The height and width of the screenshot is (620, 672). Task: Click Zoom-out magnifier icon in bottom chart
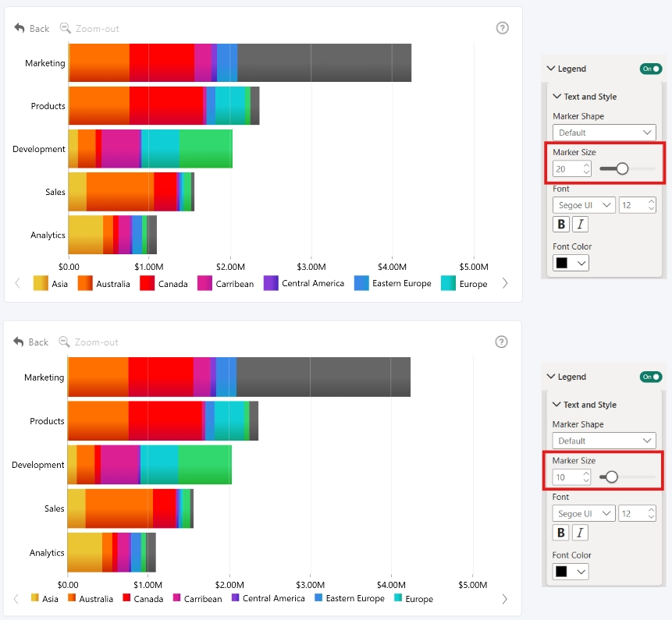tap(64, 342)
